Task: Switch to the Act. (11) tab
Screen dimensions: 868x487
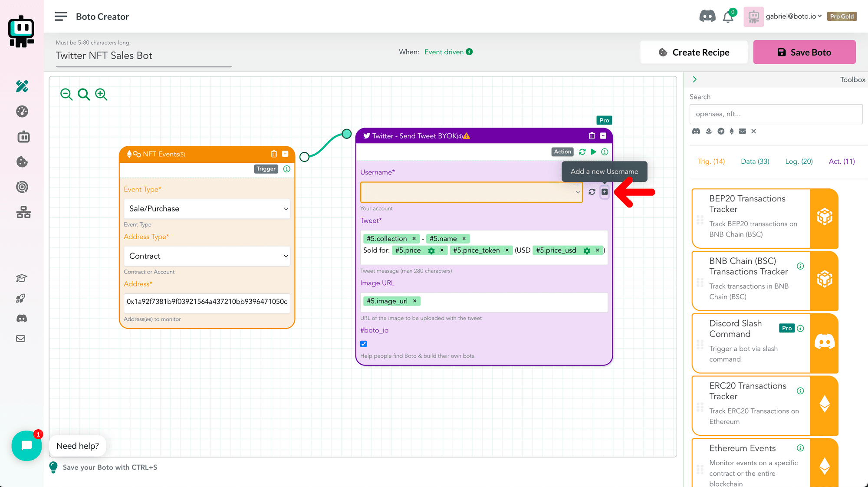Action: point(842,161)
